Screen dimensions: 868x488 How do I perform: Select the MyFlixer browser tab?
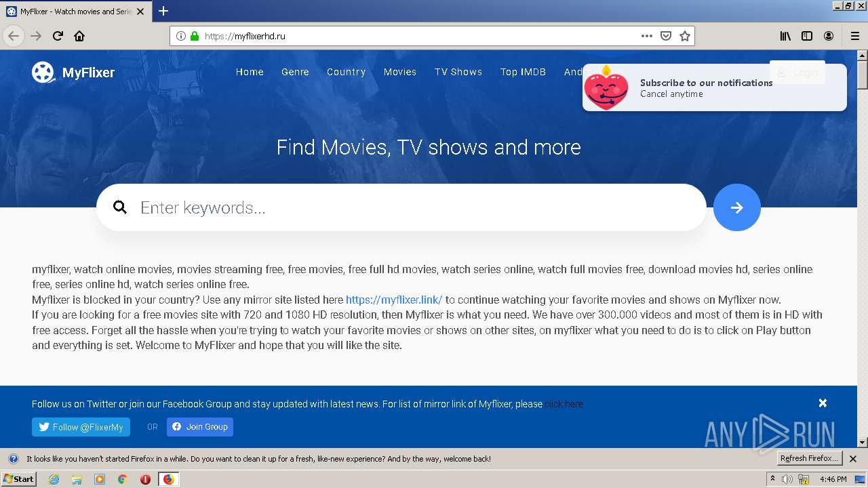75,12
